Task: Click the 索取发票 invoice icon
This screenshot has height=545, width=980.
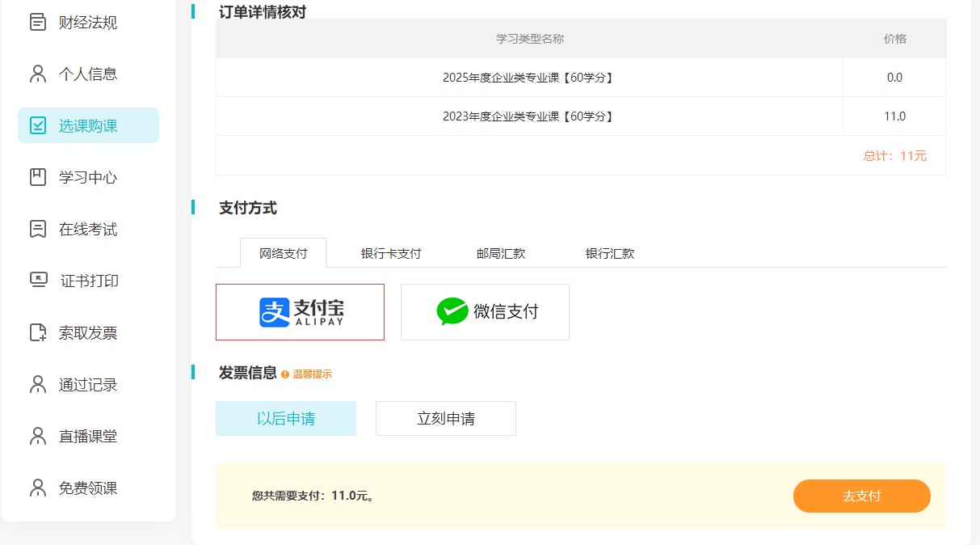Action: click(38, 332)
